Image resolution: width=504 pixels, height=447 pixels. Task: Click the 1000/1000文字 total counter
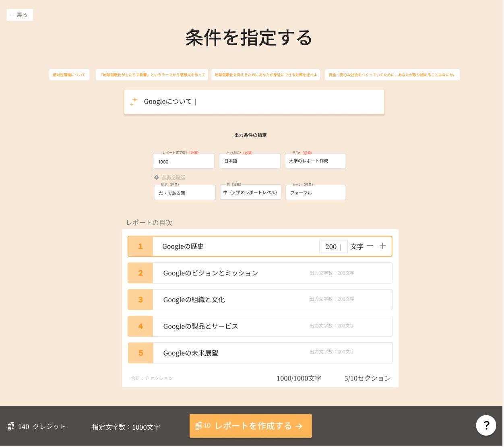point(299,379)
